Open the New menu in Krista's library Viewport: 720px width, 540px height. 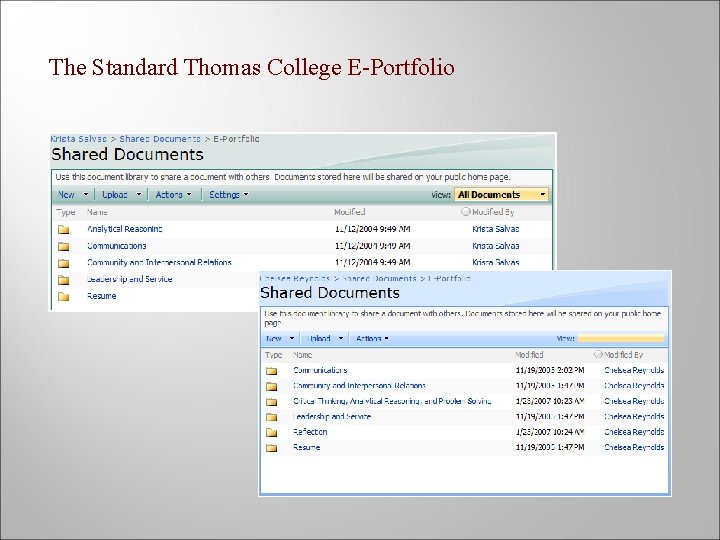point(73,195)
